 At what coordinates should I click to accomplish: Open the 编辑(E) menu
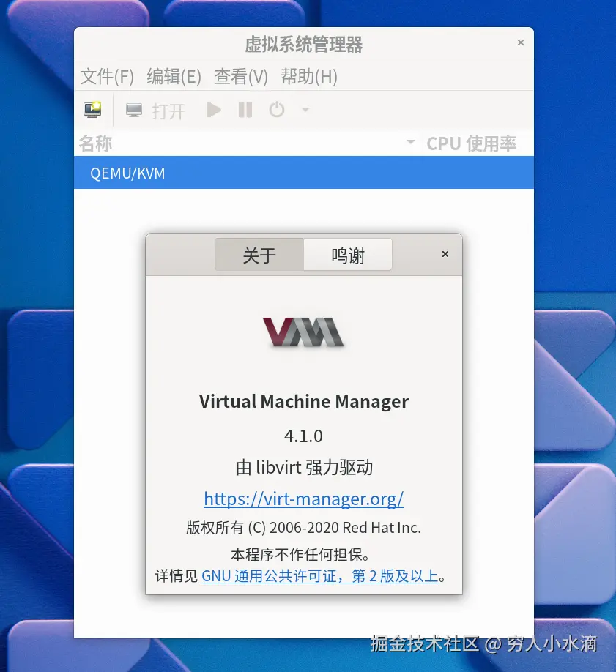point(174,77)
